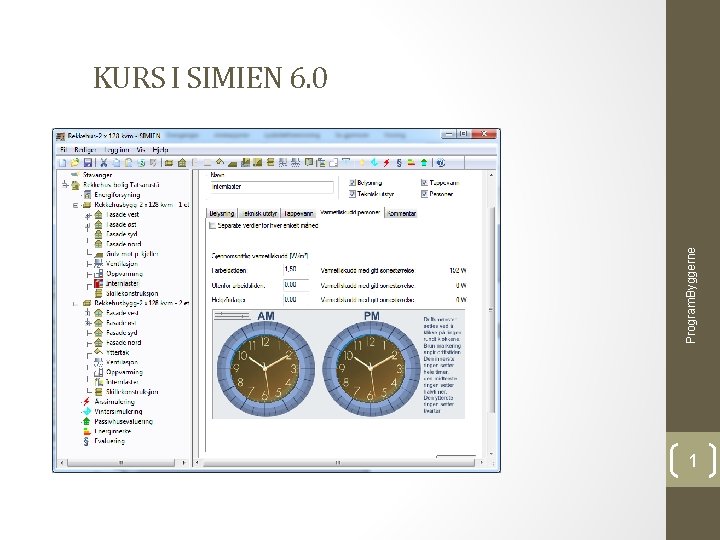
Task: Click the Navn input field
Action: click(x=271, y=187)
